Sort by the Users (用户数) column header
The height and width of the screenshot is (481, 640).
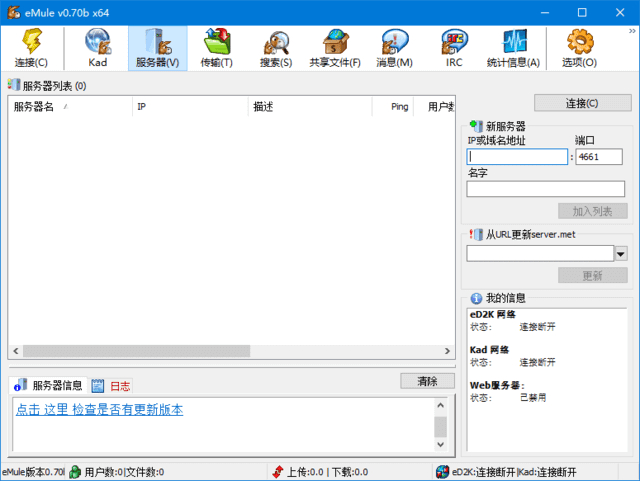(x=434, y=107)
